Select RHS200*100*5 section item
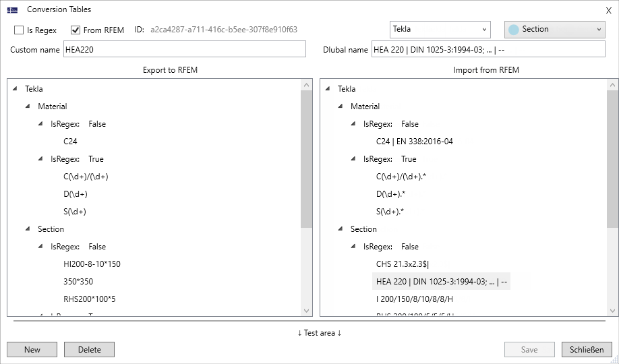The height and width of the screenshot is (364, 619). pyautogui.click(x=90, y=299)
